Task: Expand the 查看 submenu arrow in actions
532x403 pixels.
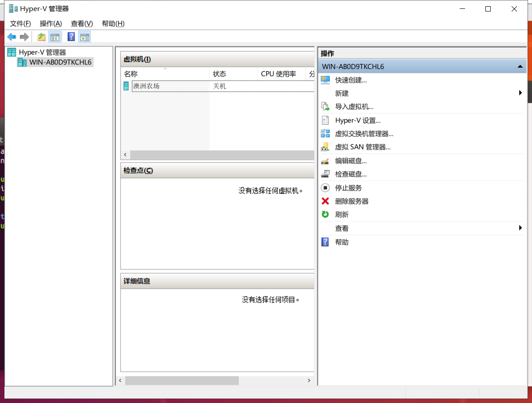Action: point(520,228)
